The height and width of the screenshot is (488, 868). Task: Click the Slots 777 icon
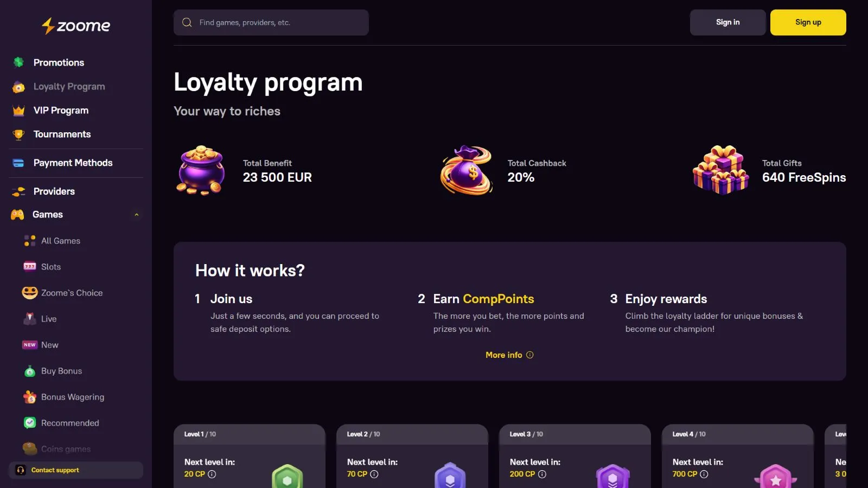29,267
